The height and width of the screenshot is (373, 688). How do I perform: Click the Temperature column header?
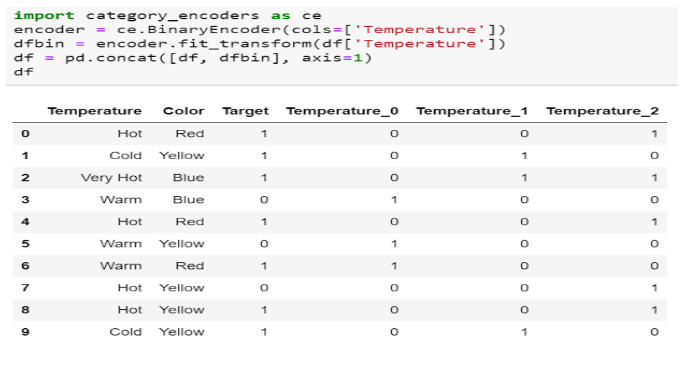tap(95, 111)
